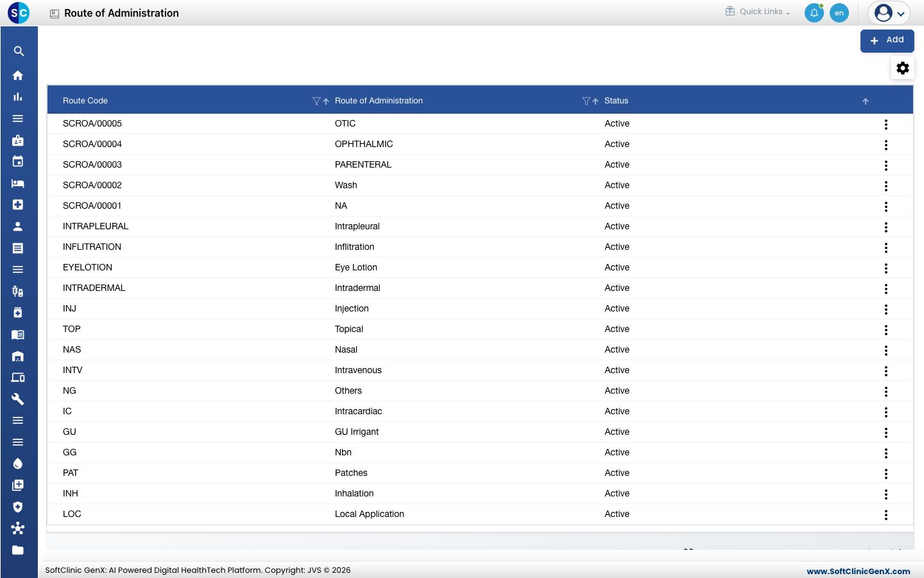Filter the Route Code column

click(x=316, y=101)
